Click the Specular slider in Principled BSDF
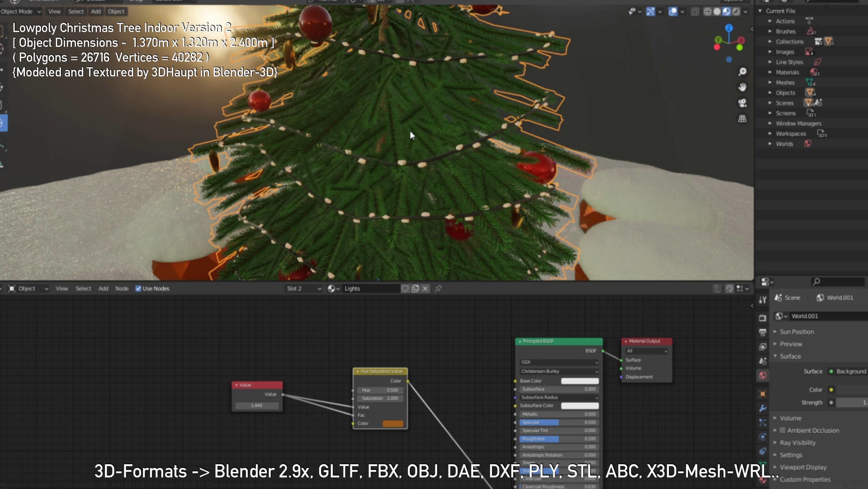Image resolution: width=868 pixels, height=489 pixels. pos(559,422)
